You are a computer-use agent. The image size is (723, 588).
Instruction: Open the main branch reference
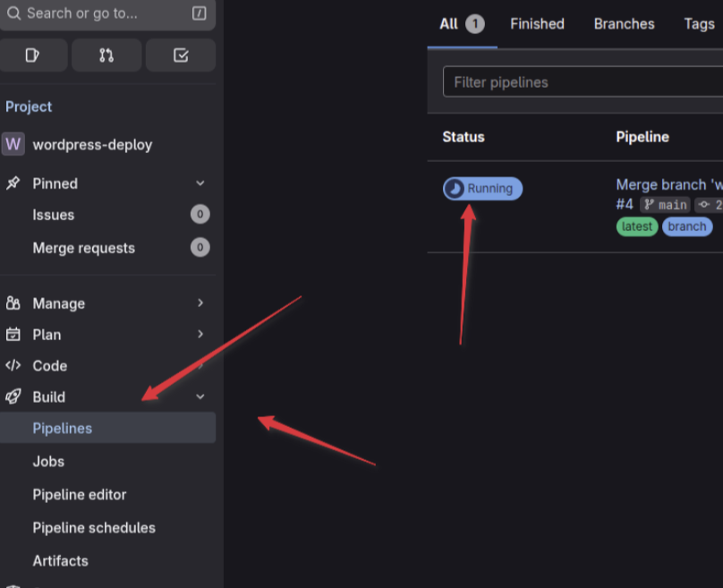tap(665, 204)
